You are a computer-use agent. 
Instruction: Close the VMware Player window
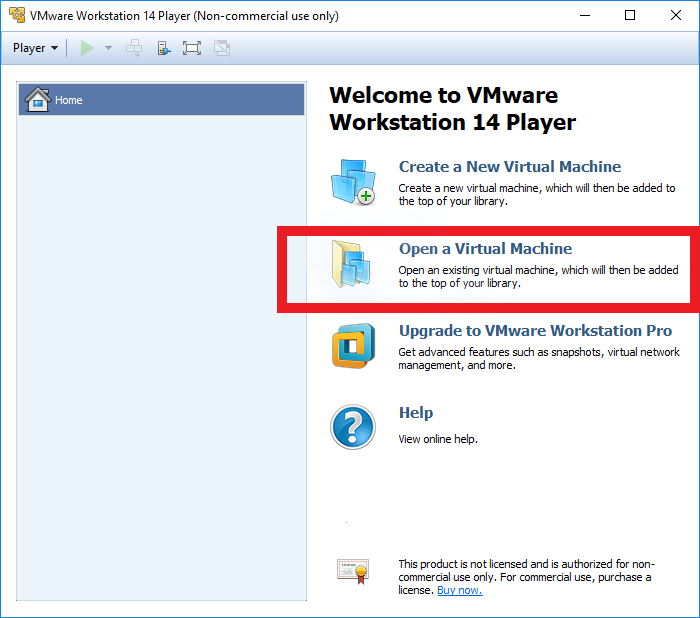675,16
